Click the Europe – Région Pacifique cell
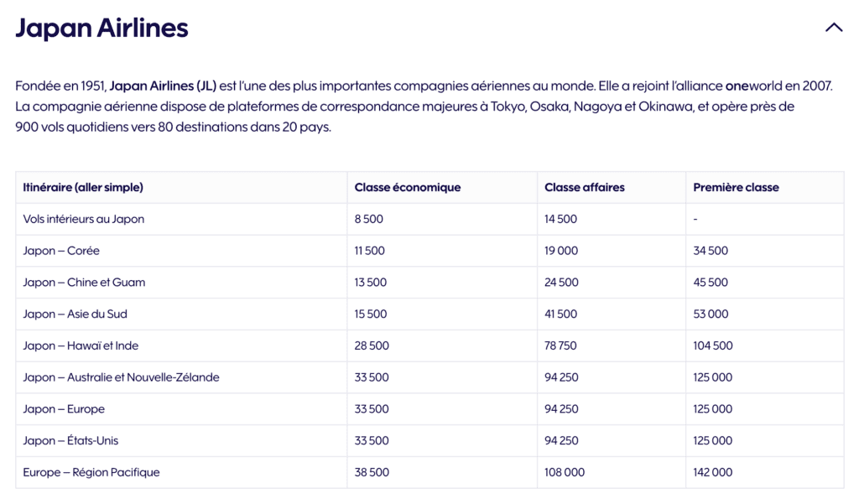The width and height of the screenshot is (859, 504). click(x=91, y=472)
